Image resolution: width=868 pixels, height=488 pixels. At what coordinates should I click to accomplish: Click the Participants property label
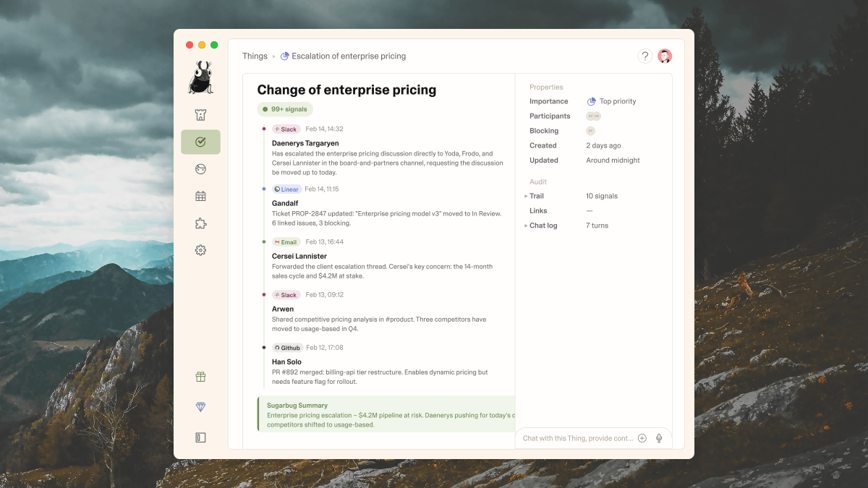[x=550, y=116]
